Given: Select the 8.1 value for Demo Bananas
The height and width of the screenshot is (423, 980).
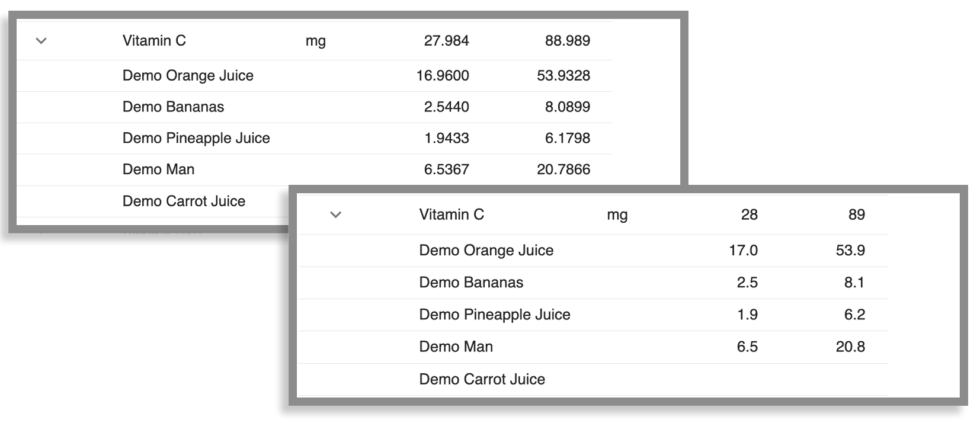Looking at the screenshot, I should 853,283.
